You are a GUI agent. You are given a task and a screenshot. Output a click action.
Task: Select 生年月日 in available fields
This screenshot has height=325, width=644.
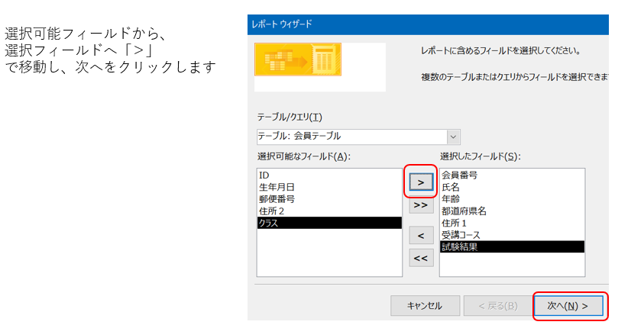[x=277, y=187]
